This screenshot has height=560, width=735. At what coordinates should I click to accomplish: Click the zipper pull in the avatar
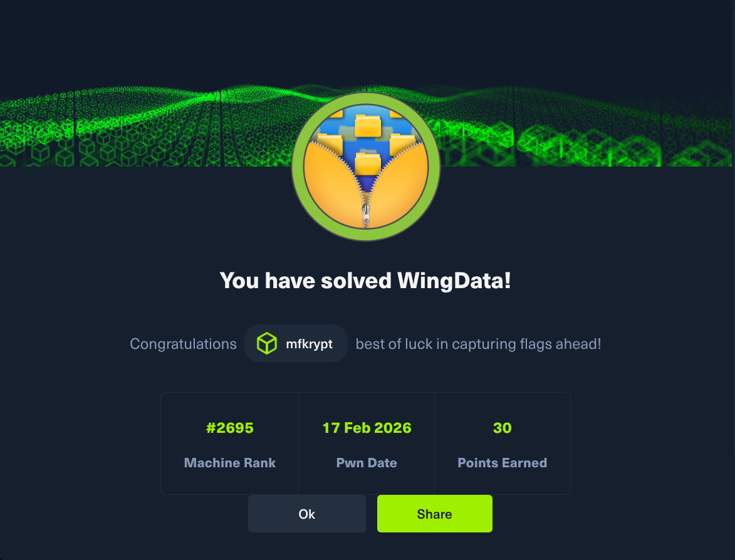tap(366, 214)
